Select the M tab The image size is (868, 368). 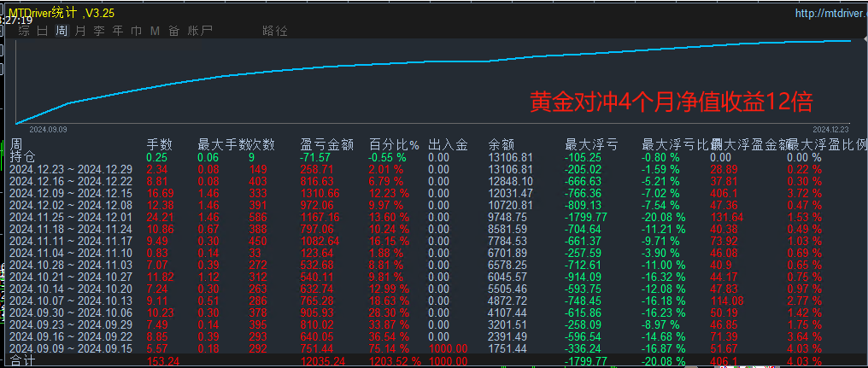(155, 31)
